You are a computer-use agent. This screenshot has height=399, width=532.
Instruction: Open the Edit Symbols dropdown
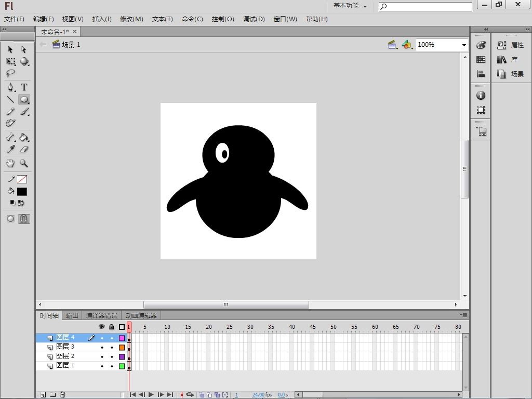[407, 45]
